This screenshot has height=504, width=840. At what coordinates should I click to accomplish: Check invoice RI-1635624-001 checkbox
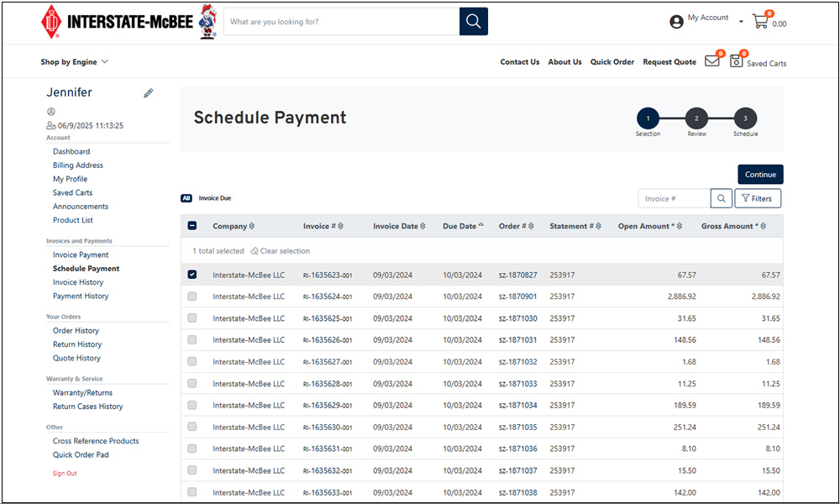point(192,297)
